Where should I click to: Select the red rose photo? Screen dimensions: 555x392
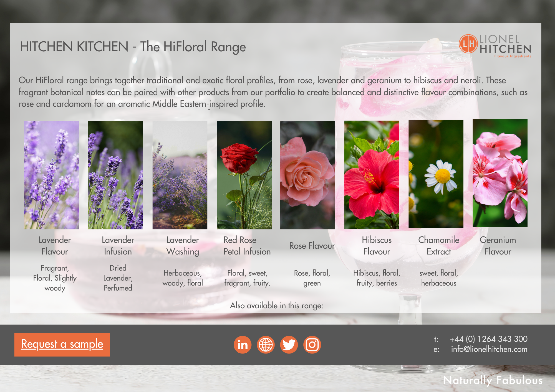pyautogui.click(x=244, y=175)
